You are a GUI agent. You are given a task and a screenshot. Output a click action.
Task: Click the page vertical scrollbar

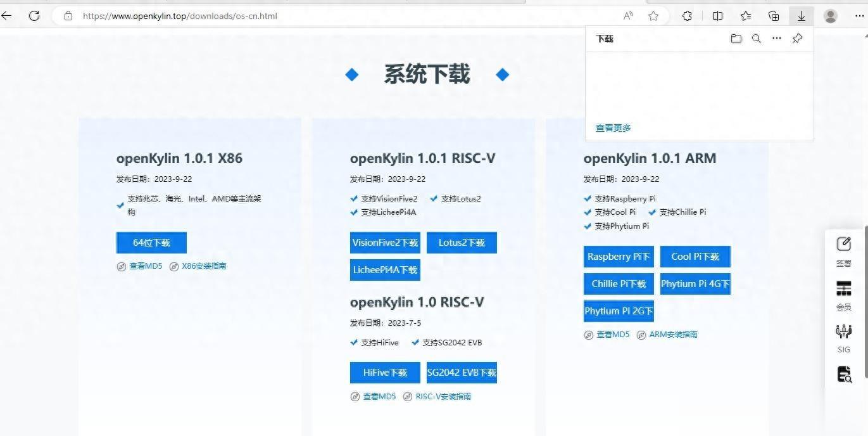(x=865, y=301)
